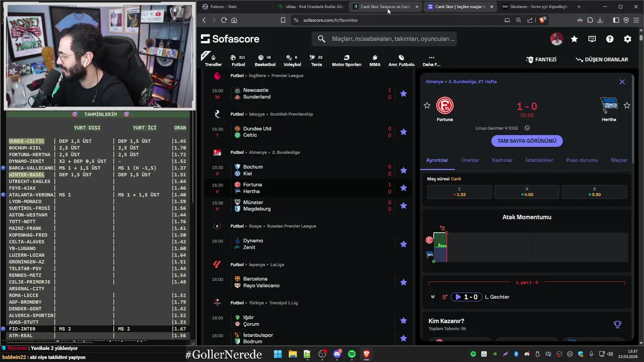Switch to the Puan durumu tab
This screenshot has width=644, height=362.
click(582, 160)
